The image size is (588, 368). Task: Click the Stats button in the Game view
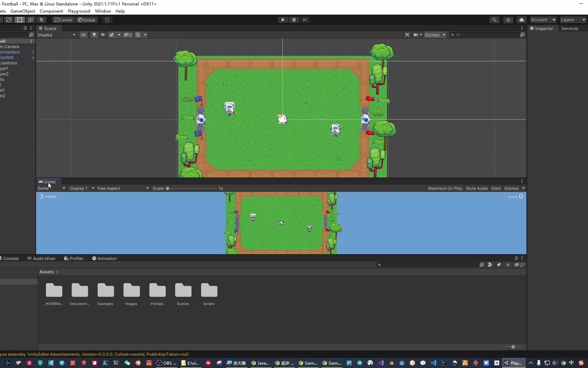pos(496,188)
